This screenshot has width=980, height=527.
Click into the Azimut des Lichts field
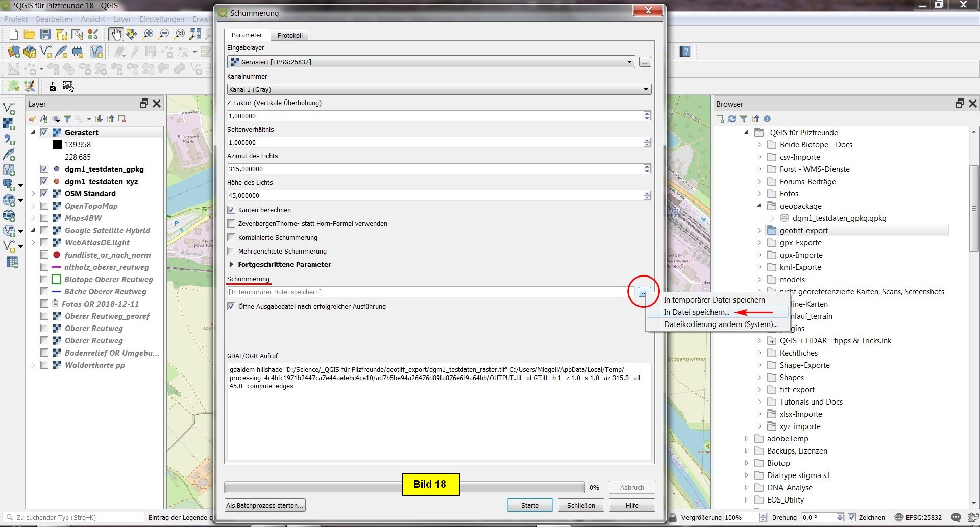coord(434,169)
